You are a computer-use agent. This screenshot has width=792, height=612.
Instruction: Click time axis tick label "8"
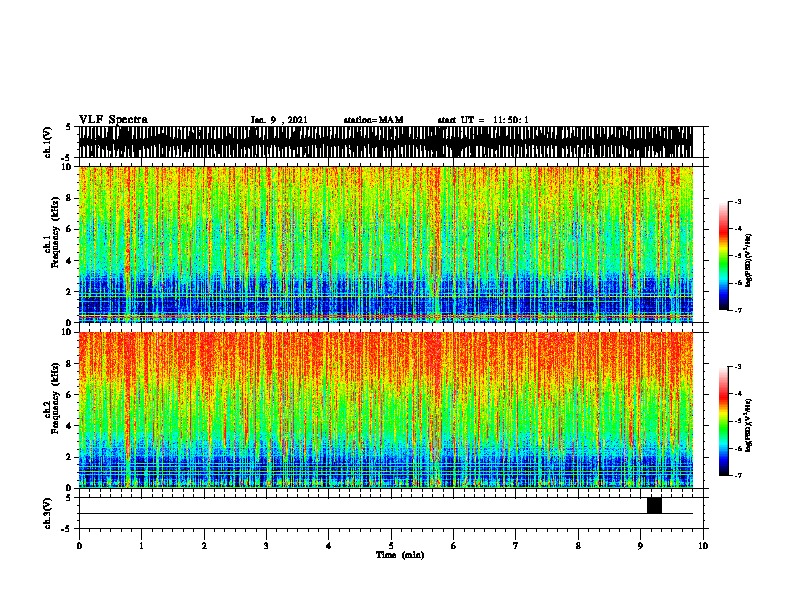pos(578,545)
